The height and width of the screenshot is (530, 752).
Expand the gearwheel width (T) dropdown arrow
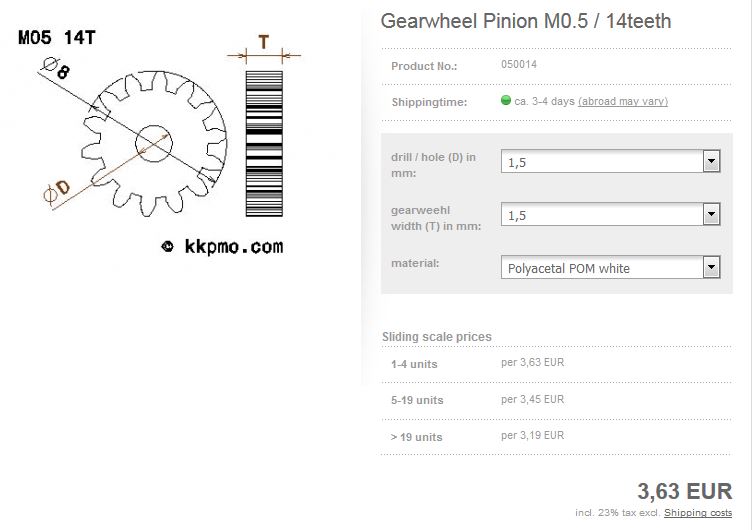(711, 214)
